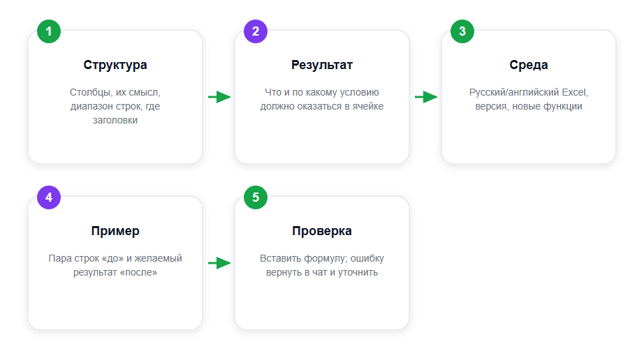Viewport: 644px width, 360px height.
Task: Click arrow between Пример and Проверка
Action: (219, 263)
